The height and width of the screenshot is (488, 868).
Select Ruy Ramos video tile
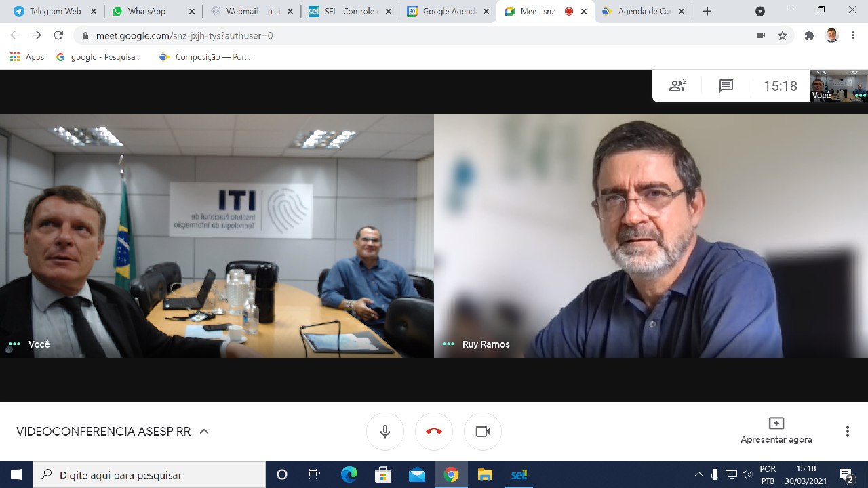coord(651,236)
